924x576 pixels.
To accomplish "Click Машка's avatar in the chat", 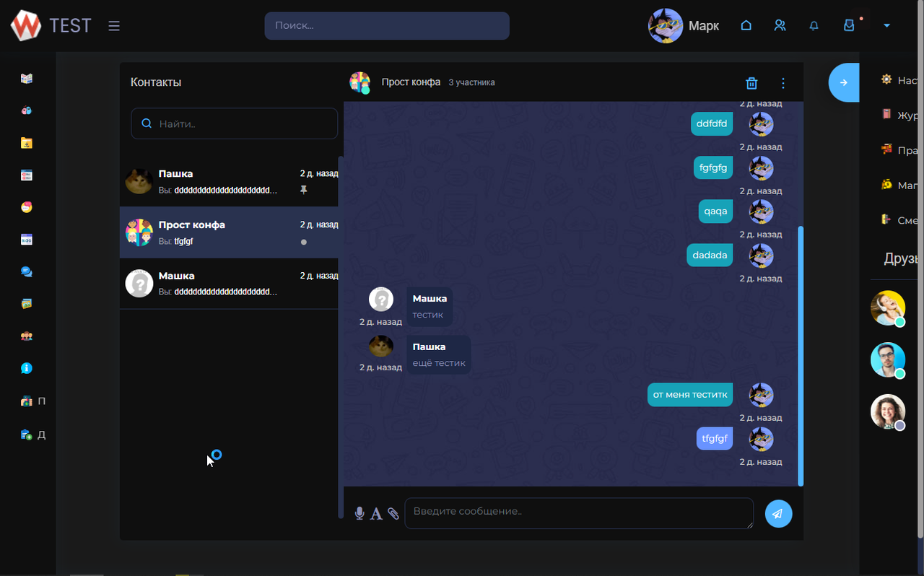I will [381, 299].
